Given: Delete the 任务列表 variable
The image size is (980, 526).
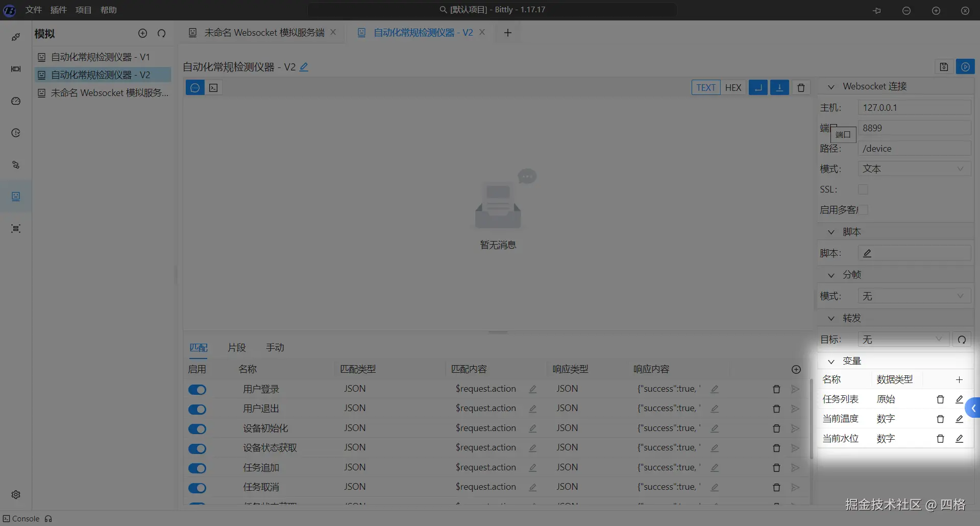Looking at the screenshot, I should [x=940, y=399].
